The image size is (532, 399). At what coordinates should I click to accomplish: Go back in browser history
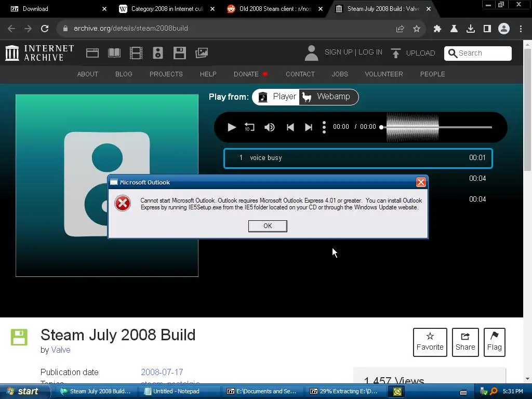click(x=11, y=29)
